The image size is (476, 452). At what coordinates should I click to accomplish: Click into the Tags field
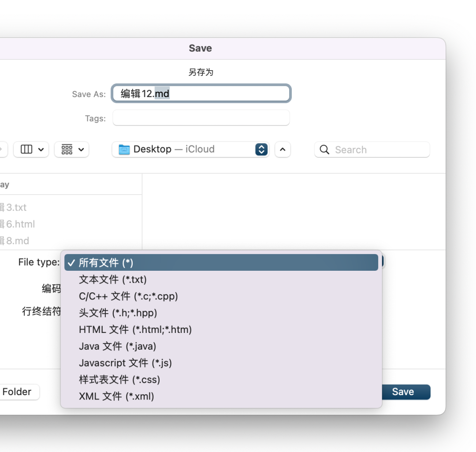coord(201,118)
